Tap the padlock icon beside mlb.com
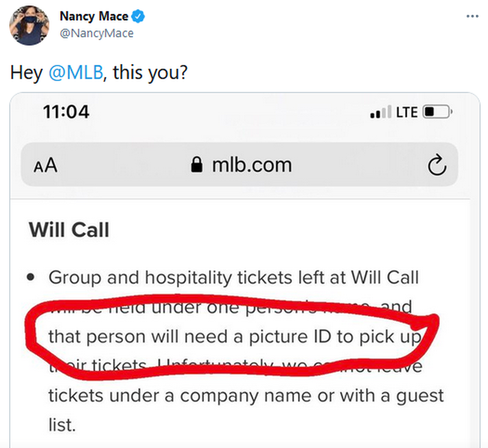 click(x=197, y=165)
